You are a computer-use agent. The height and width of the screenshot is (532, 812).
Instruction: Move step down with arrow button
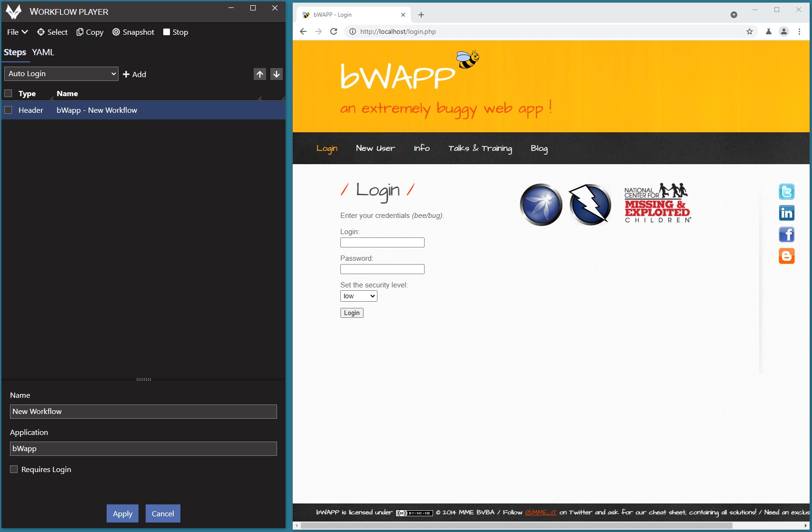[277, 74]
